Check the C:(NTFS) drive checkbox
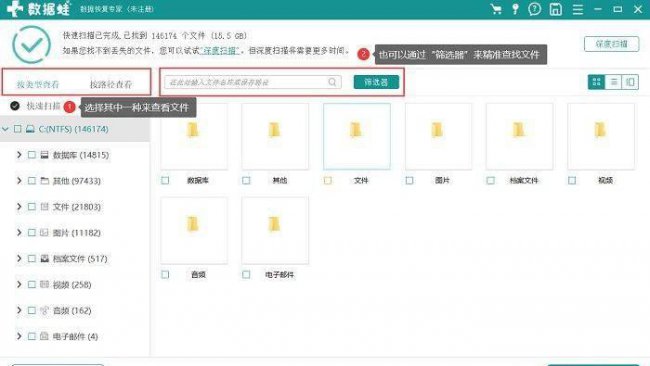650x366 pixels. tap(17, 129)
